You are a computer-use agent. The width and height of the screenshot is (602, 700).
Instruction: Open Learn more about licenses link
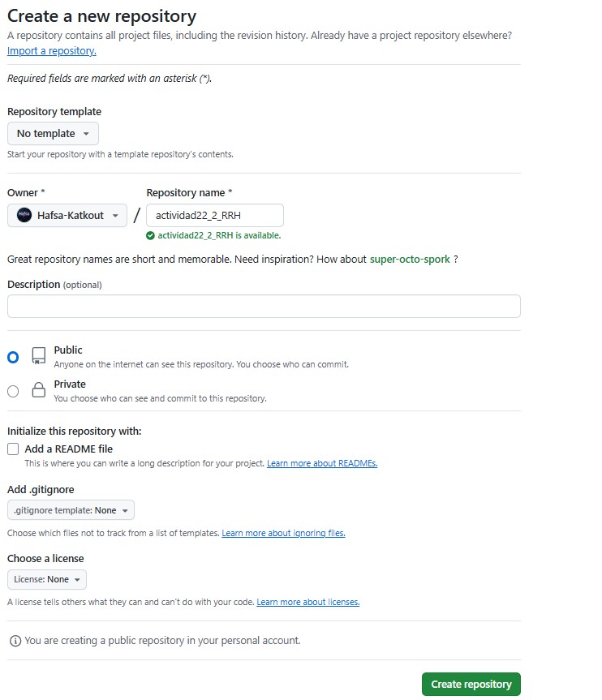tap(307, 602)
